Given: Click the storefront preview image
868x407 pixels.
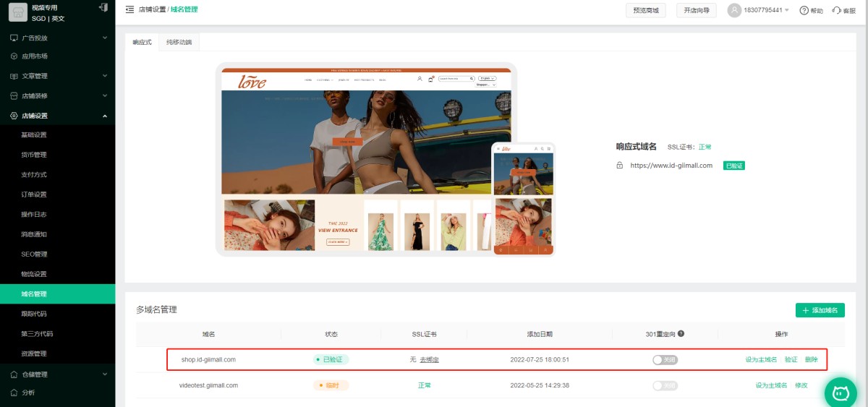Looking at the screenshot, I should [x=366, y=159].
